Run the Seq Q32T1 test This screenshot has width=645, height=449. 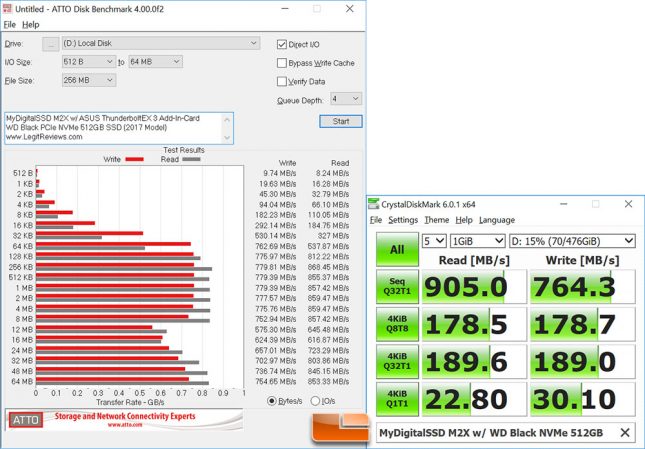397,287
